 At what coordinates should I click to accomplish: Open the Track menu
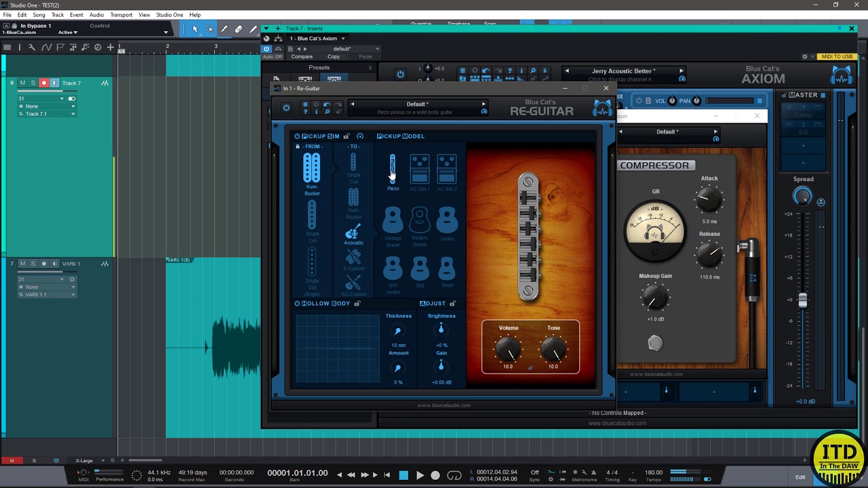(x=58, y=15)
